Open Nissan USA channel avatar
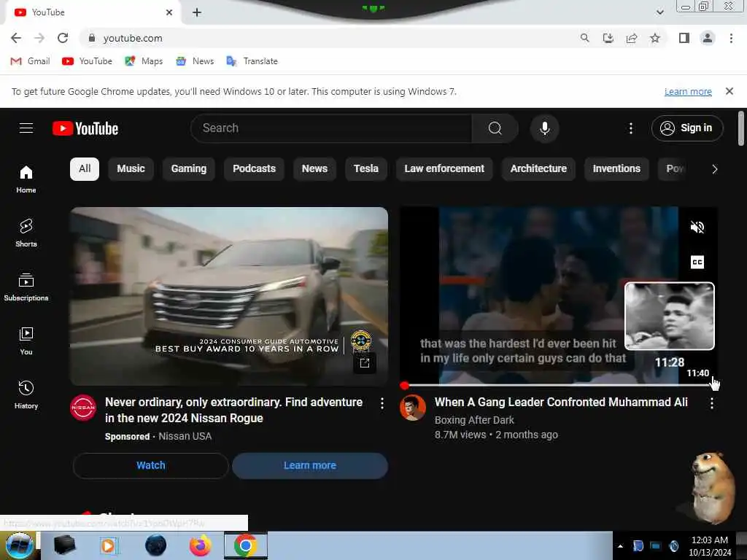 click(83, 408)
